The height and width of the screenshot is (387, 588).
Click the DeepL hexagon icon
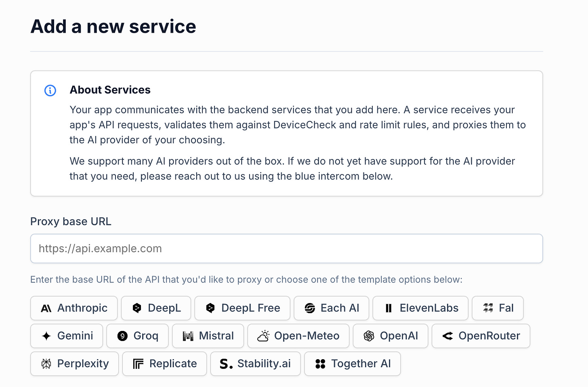tap(137, 308)
